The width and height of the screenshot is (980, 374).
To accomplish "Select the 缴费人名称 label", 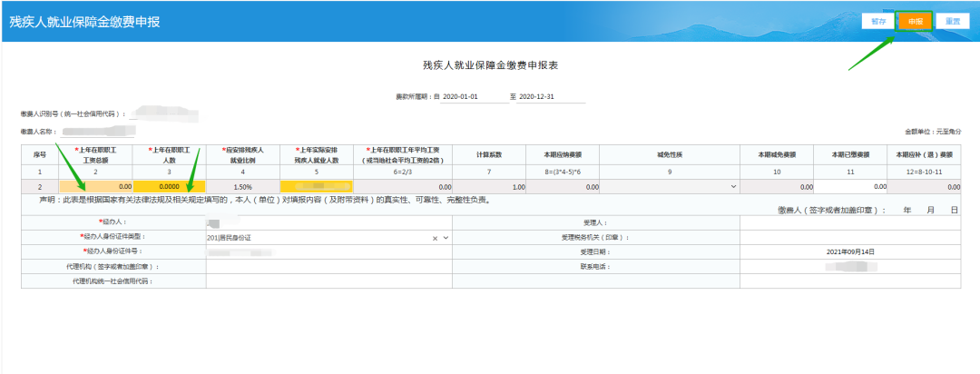I will click(x=39, y=132).
